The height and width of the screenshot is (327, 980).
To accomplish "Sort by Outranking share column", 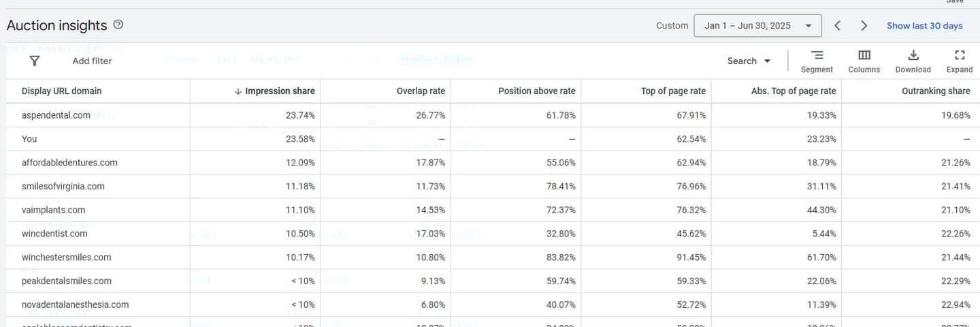I will [x=936, y=91].
